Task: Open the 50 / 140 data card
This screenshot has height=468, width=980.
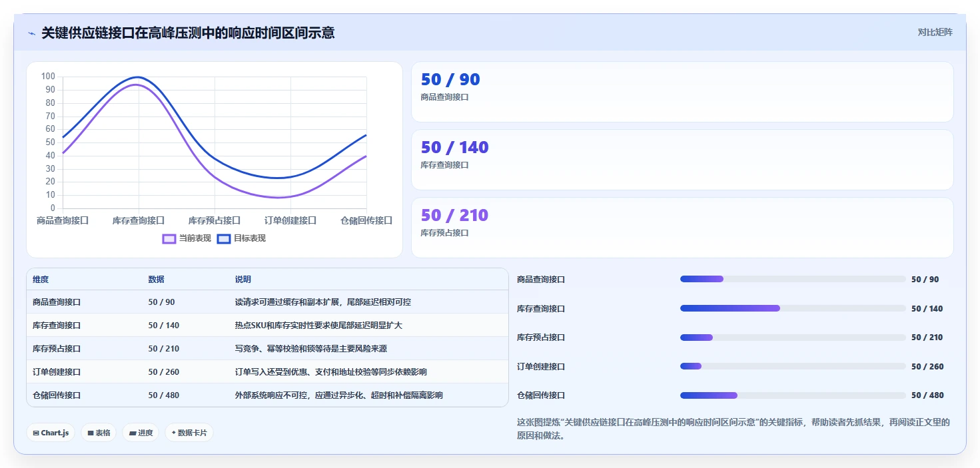Action: [x=682, y=160]
